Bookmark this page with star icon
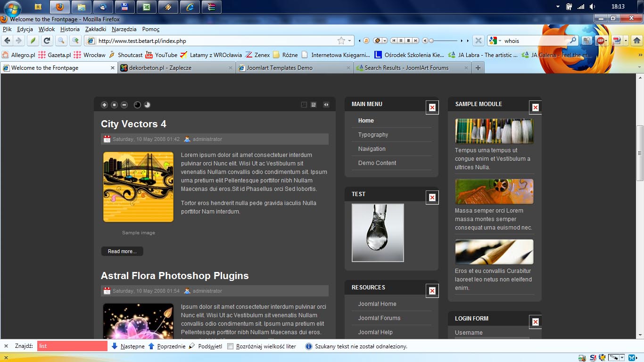 341,41
